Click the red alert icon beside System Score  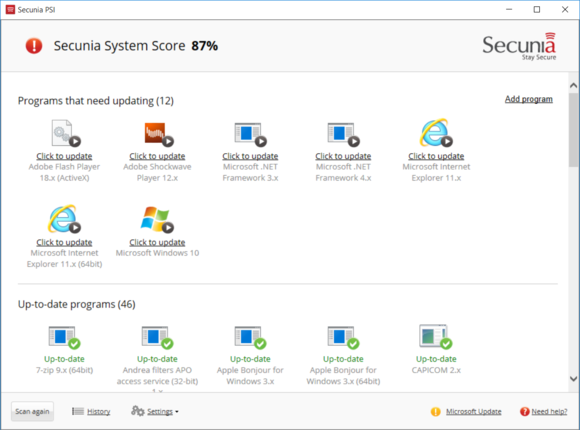[x=34, y=46]
